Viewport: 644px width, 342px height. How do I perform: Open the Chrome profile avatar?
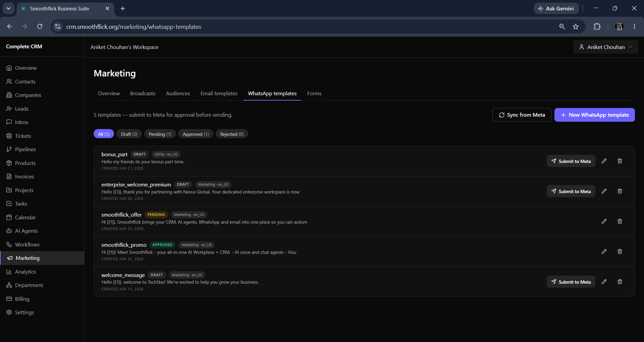coord(619,26)
